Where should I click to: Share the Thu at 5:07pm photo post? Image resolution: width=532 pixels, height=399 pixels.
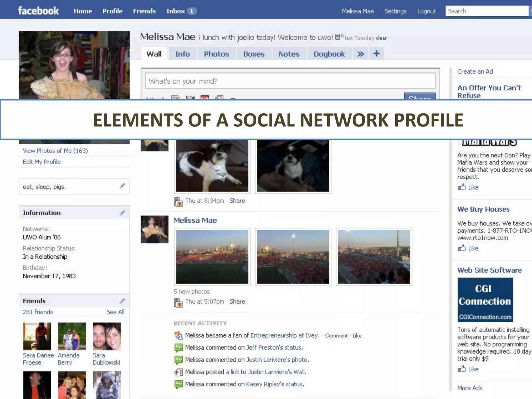[237, 302]
